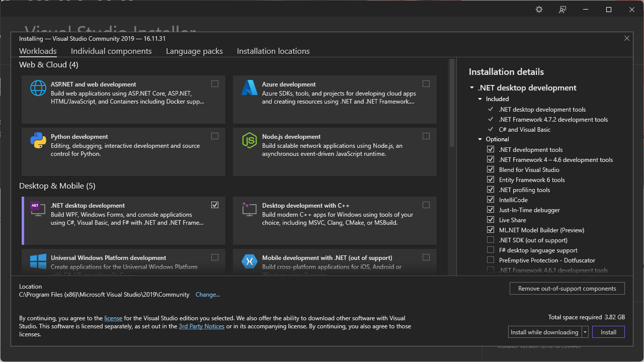644x362 pixels.
Task: Open the Language packs tab
Action: click(194, 51)
